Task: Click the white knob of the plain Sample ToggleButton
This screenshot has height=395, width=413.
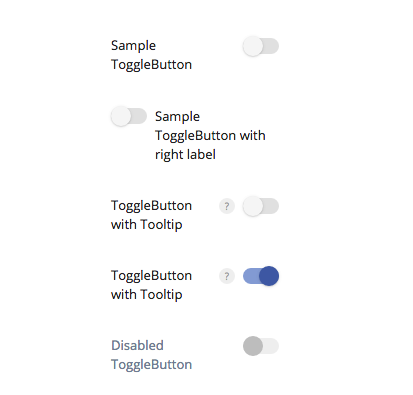Action: [x=253, y=46]
